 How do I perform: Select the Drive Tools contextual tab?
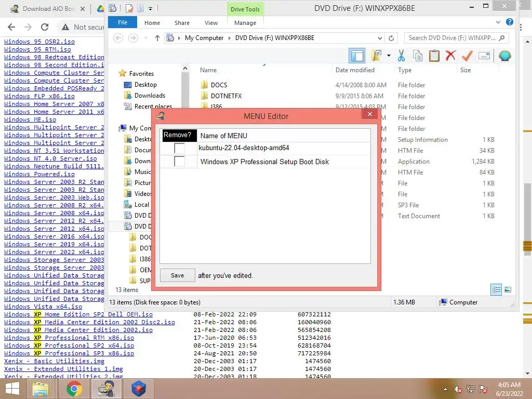click(x=245, y=9)
